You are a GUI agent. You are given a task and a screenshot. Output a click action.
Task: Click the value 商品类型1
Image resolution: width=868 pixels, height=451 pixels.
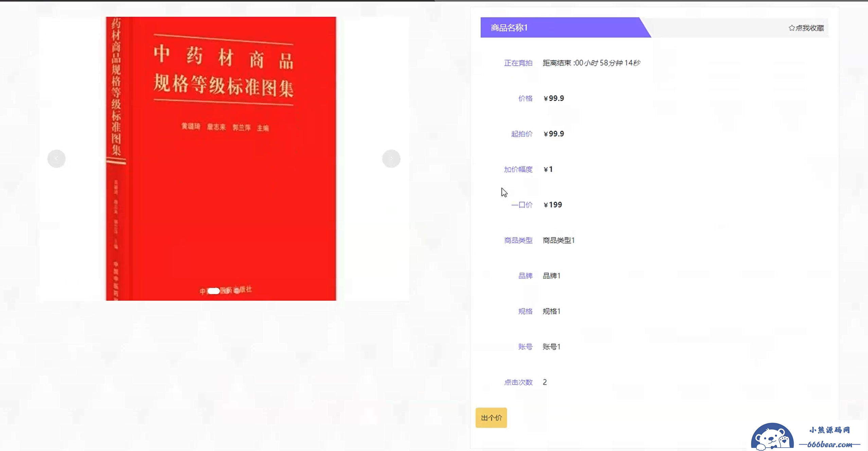(x=559, y=240)
